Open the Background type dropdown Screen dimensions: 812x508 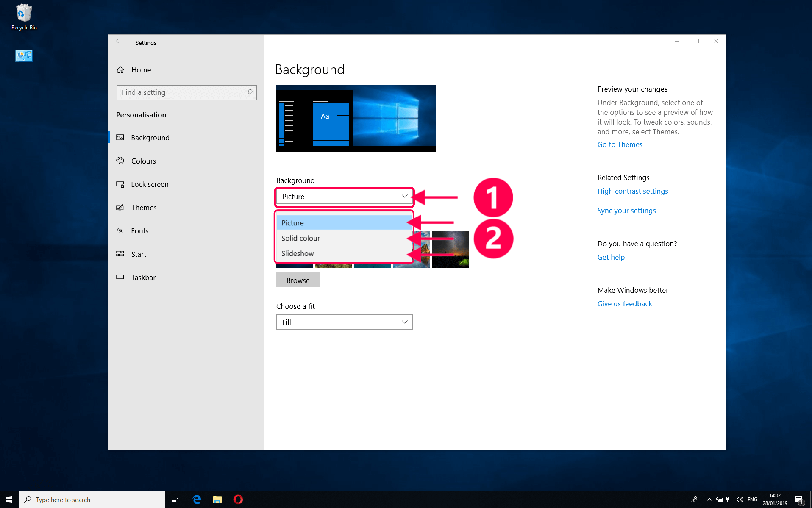tap(344, 197)
